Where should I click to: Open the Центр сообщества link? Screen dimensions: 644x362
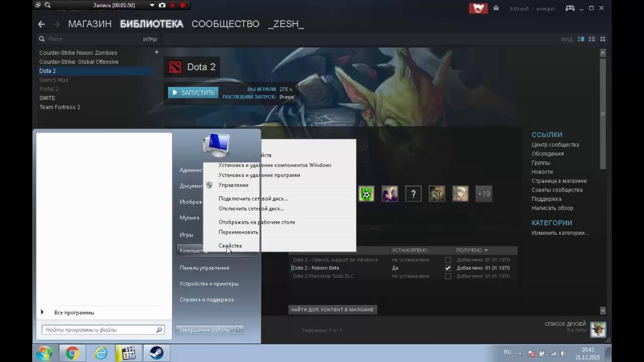tap(555, 145)
